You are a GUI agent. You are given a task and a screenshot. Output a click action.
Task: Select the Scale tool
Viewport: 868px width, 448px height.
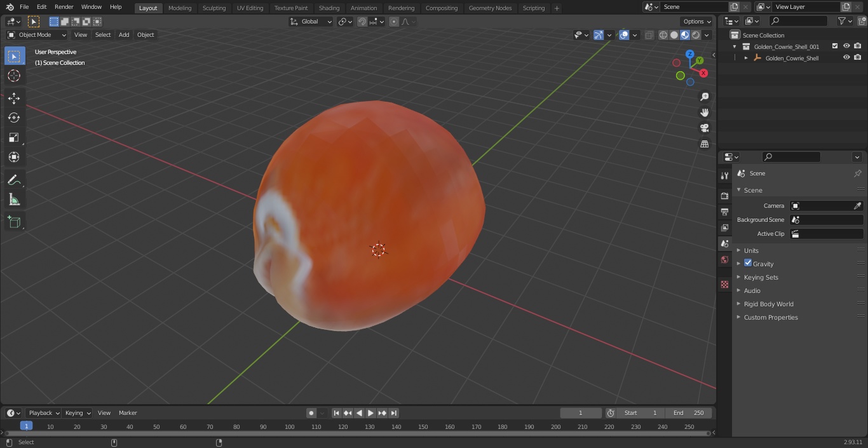click(14, 137)
